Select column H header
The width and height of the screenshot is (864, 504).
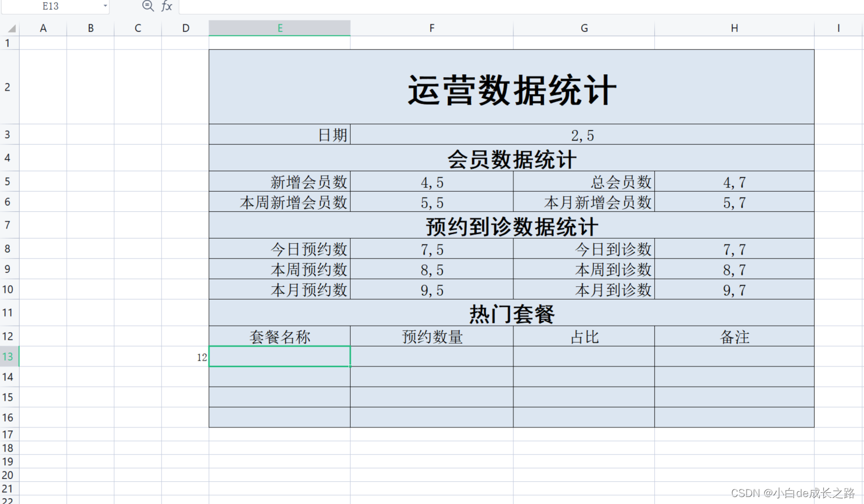(734, 27)
